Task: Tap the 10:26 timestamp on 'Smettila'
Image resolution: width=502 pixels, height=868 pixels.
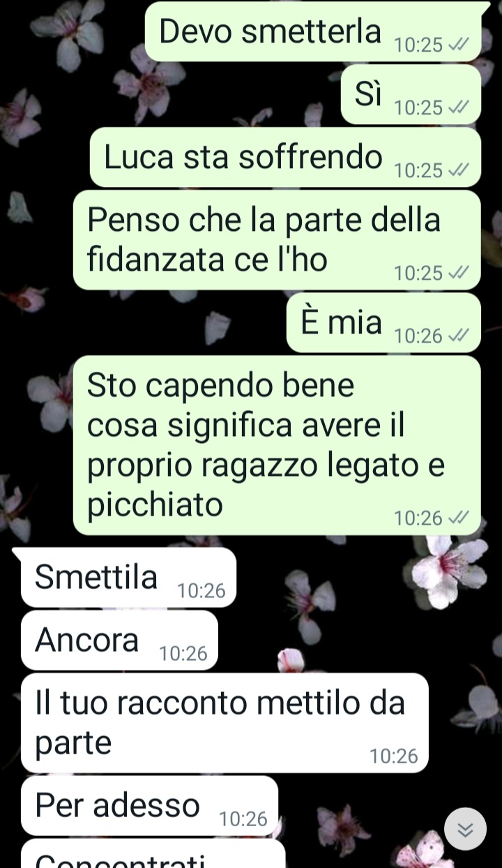Action: [201, 591]
